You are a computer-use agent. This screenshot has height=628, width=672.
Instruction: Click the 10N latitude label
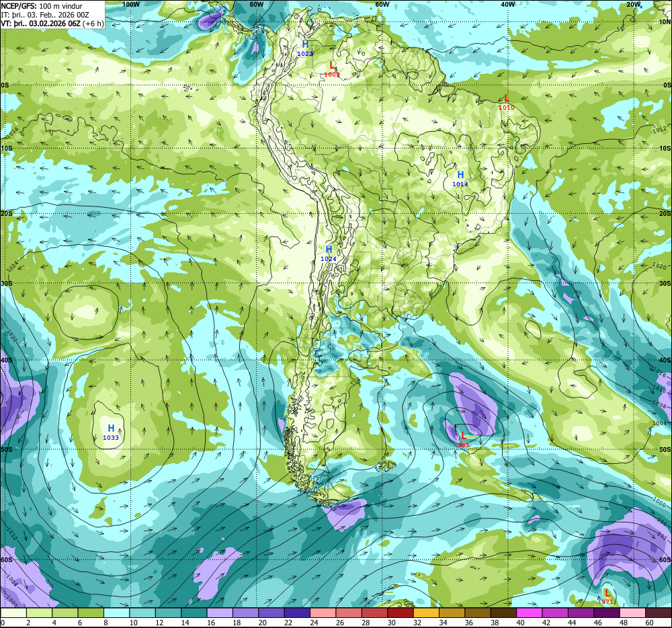[x=665, y=22]
